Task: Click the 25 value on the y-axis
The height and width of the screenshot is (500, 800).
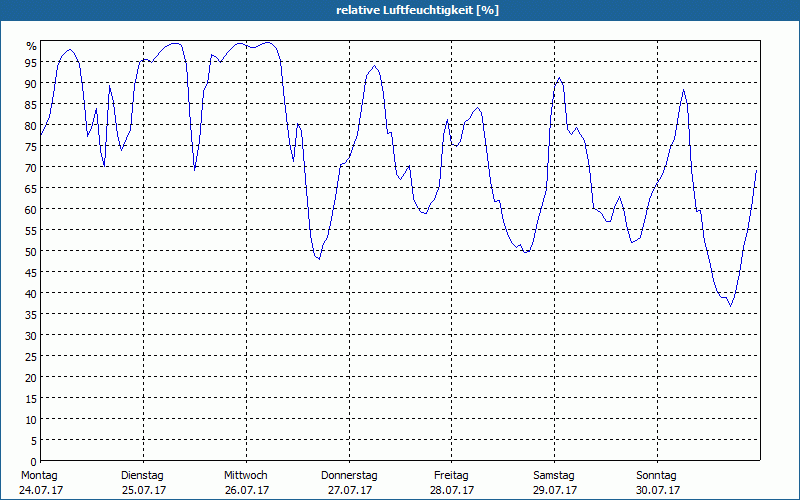Action: tap(31, 357)
